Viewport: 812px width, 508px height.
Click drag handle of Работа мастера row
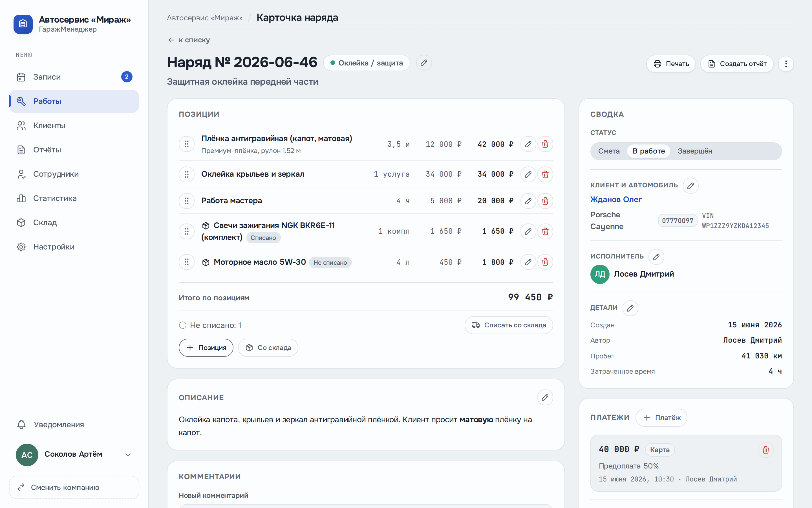coord(187,201)
